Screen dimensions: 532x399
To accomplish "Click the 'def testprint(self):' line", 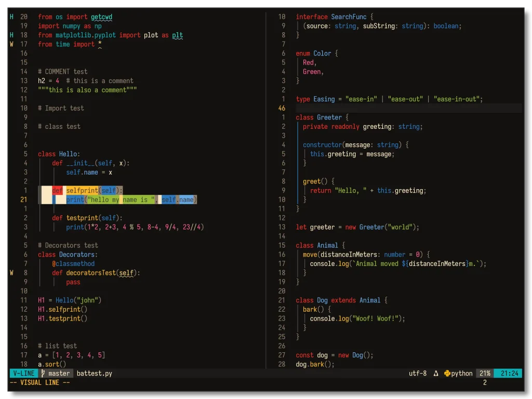I will coord(87,218).
